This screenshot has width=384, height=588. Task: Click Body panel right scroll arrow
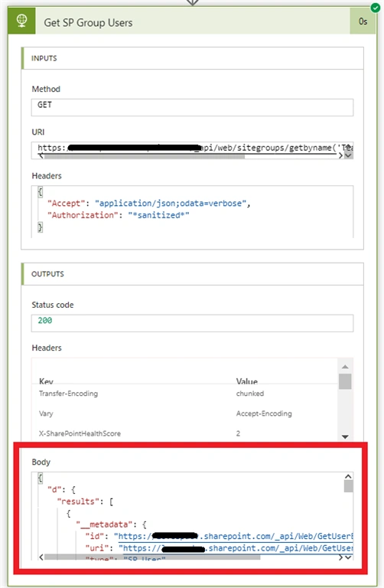(340, 557)
